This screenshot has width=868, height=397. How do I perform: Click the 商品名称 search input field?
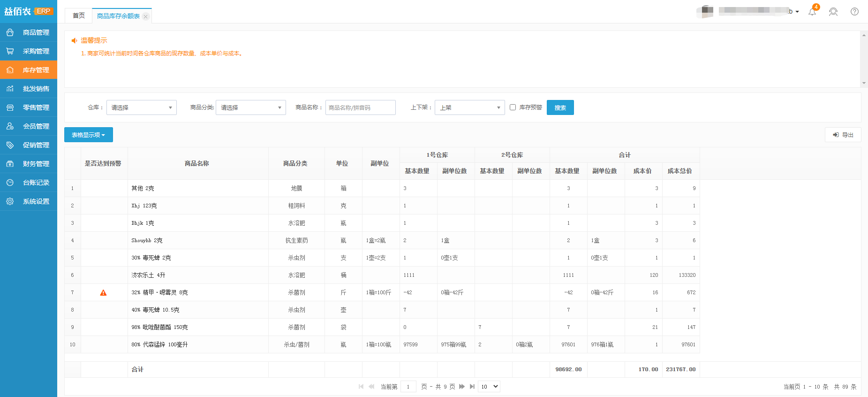tap(360, 107)
